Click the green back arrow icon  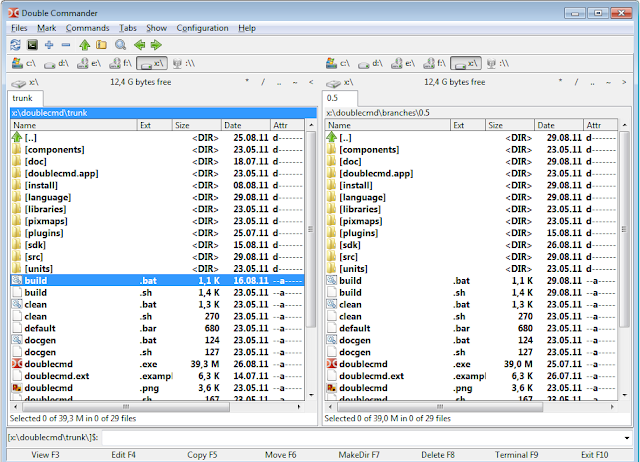139,45
